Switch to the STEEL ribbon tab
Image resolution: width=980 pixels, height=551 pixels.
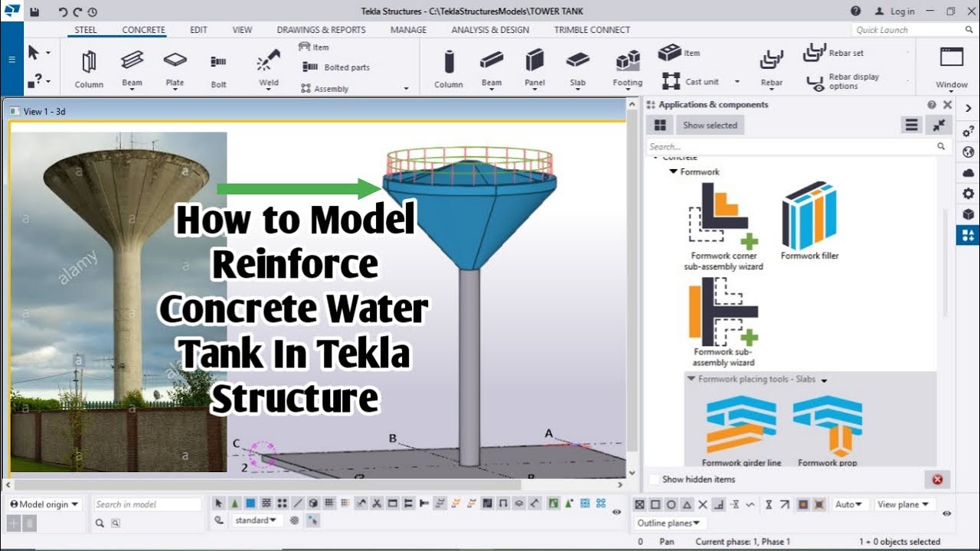(x=86, y=30)
